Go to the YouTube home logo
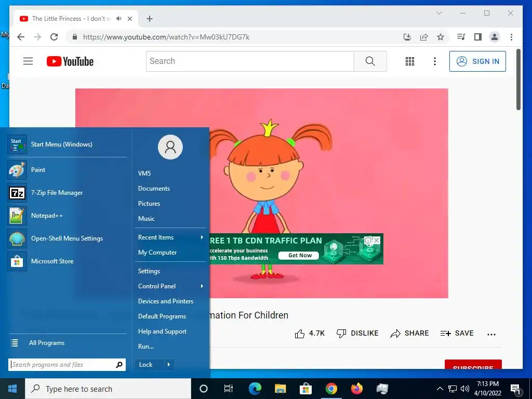The image size is (532, 399). 70,61
